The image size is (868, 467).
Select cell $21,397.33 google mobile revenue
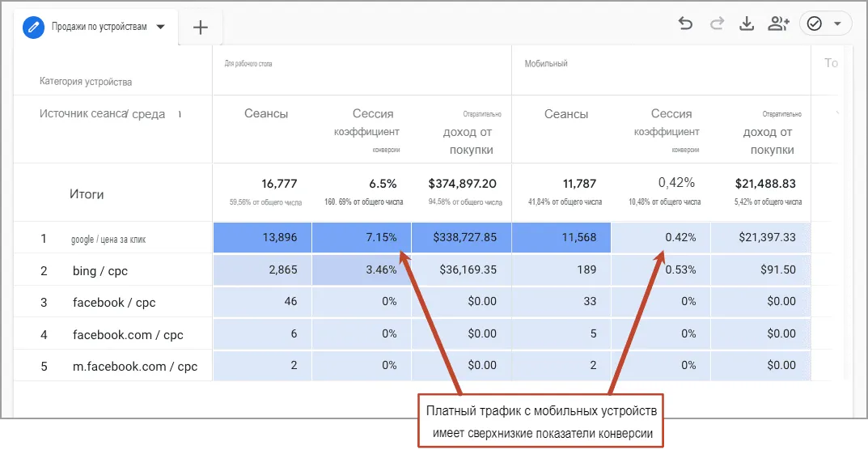coord(761,238)
